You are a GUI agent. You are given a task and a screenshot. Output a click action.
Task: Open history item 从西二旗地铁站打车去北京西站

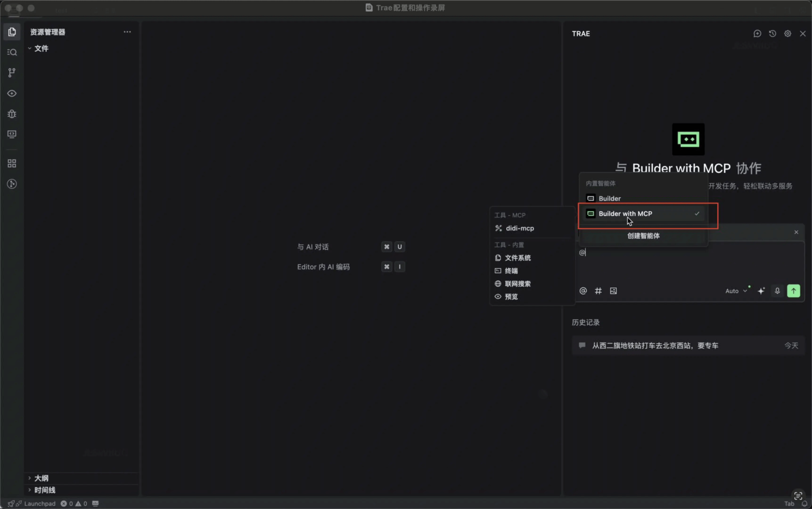point(655,346)
